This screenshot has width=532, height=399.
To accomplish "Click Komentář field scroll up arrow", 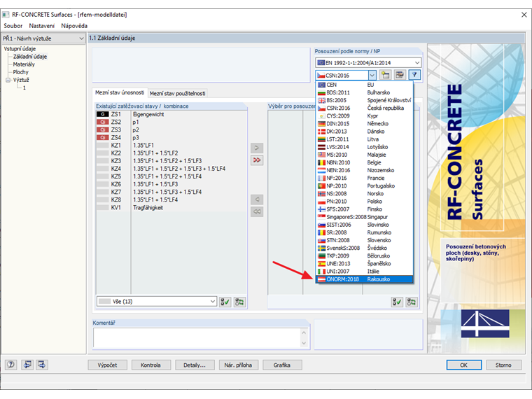I will click(x=304, y=332).
